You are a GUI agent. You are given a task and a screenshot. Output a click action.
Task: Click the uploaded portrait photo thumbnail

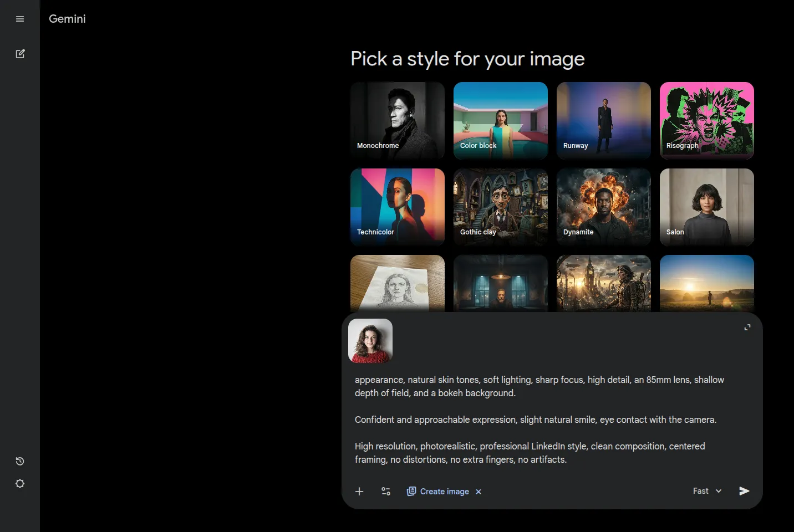pyautogui.click(x=370, y=341)
